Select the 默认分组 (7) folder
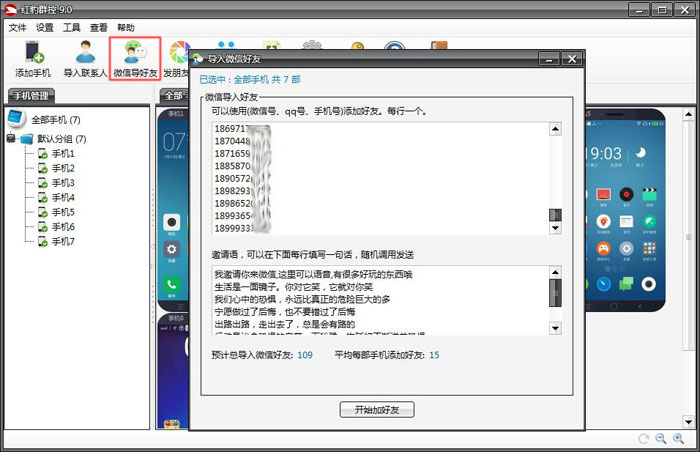The width and height of the screenshot is (700, 452). [62, 139]
